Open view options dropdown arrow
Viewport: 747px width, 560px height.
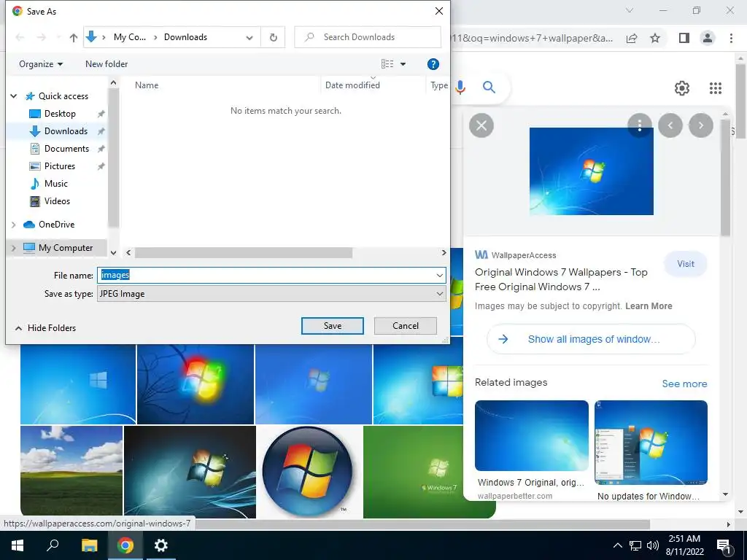tap(403, 64)
